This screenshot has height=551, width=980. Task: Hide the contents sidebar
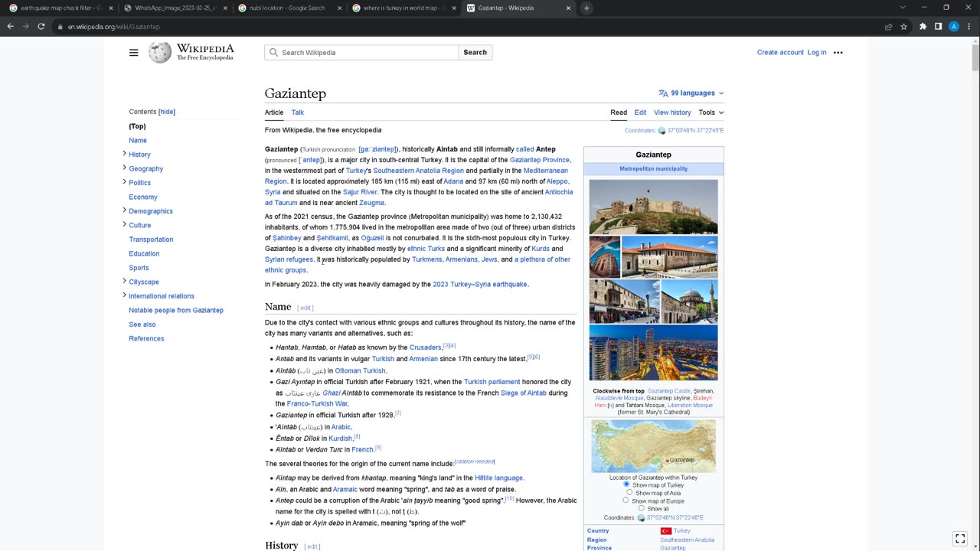pos(167,112)
